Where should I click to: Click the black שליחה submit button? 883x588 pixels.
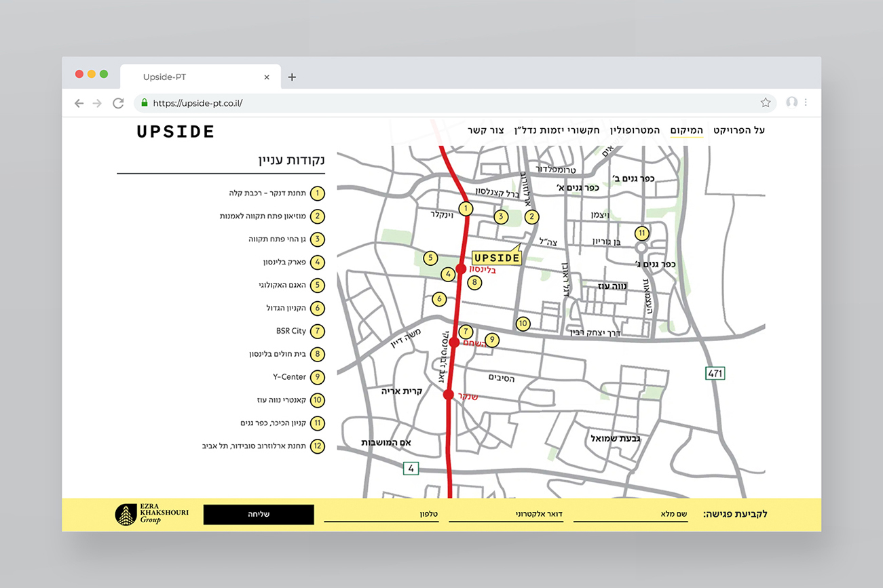(259, 514)
